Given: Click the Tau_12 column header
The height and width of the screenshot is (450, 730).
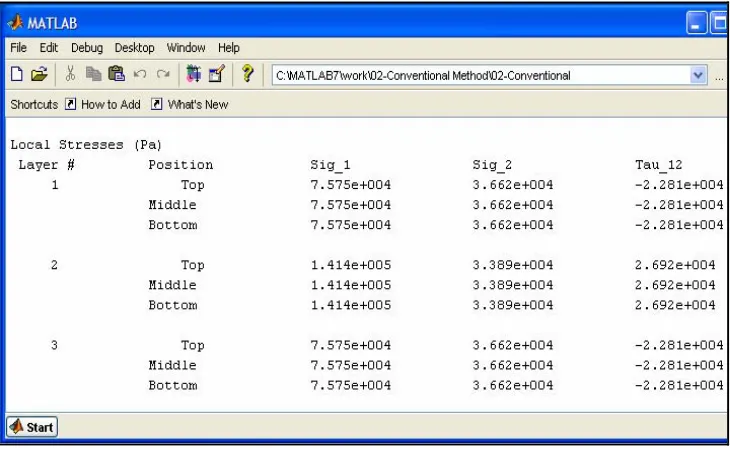Looking at the screenshot, I should [x=659, y=165].
